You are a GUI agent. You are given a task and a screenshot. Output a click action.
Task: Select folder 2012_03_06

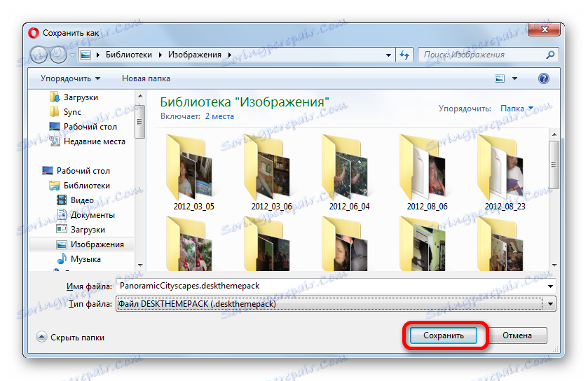tap(271, 173)
